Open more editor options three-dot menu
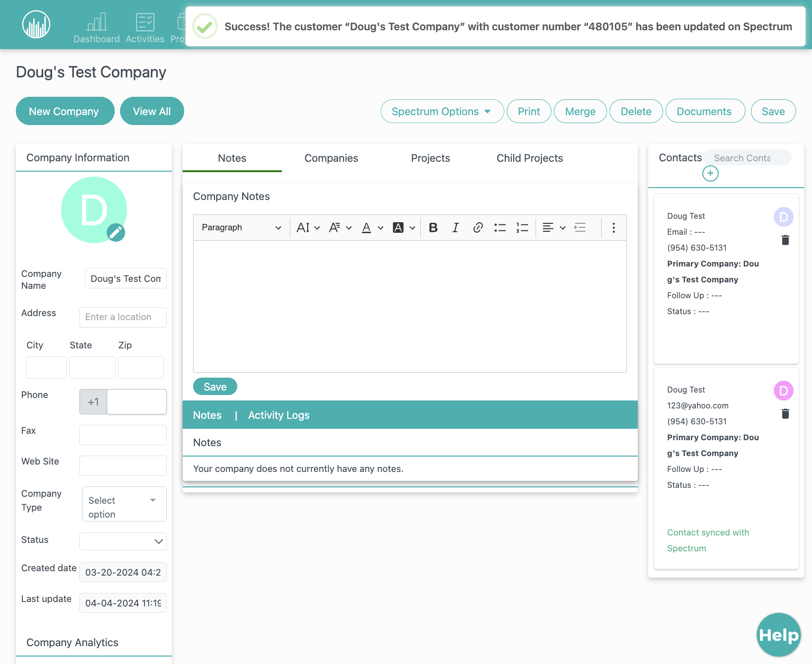 pyautogui.click(x=614, y=227)
